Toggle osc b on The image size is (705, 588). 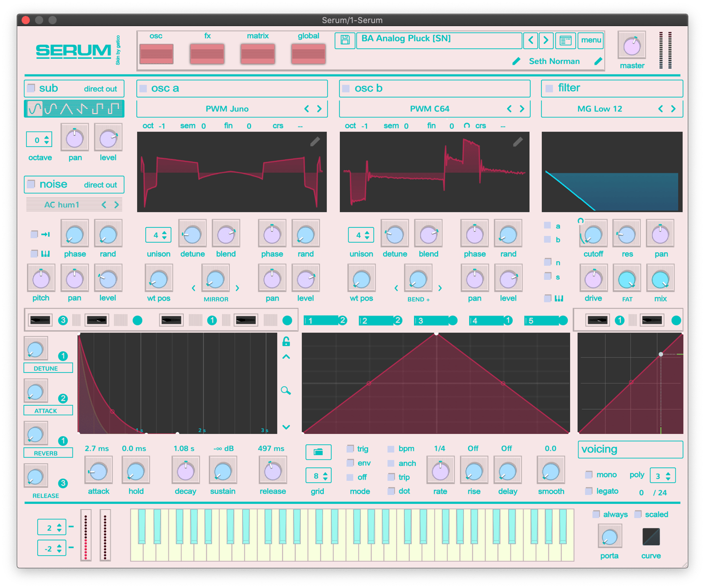346,88
